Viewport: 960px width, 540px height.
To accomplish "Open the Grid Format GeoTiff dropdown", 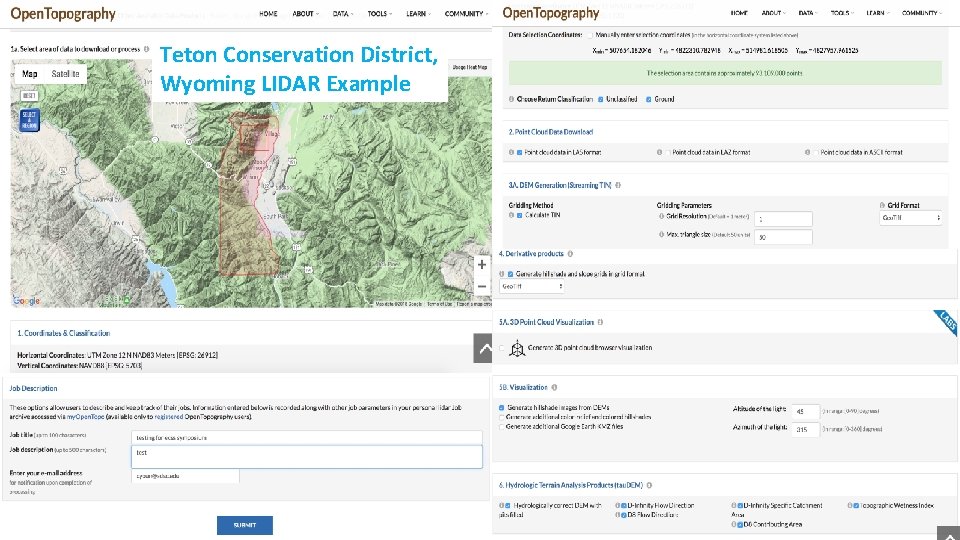I will click(x=910, y=218).
